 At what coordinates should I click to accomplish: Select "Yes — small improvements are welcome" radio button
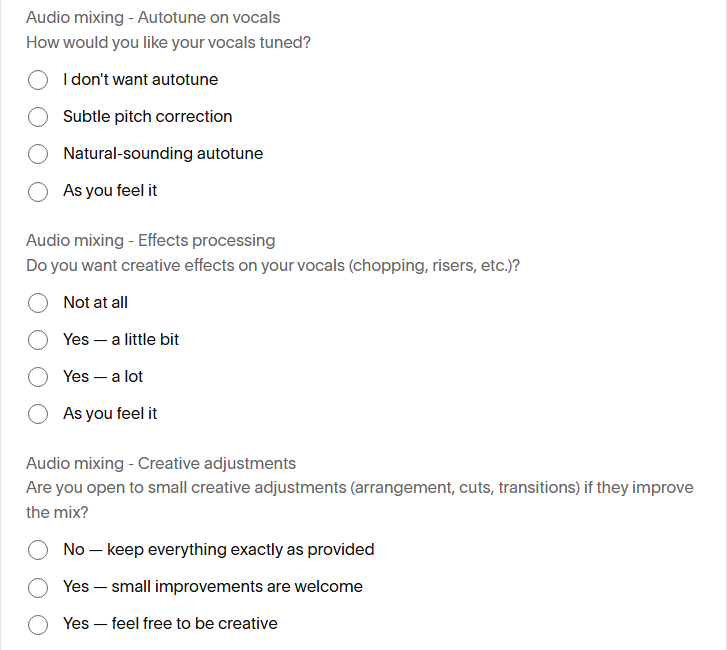coord(38,587)
